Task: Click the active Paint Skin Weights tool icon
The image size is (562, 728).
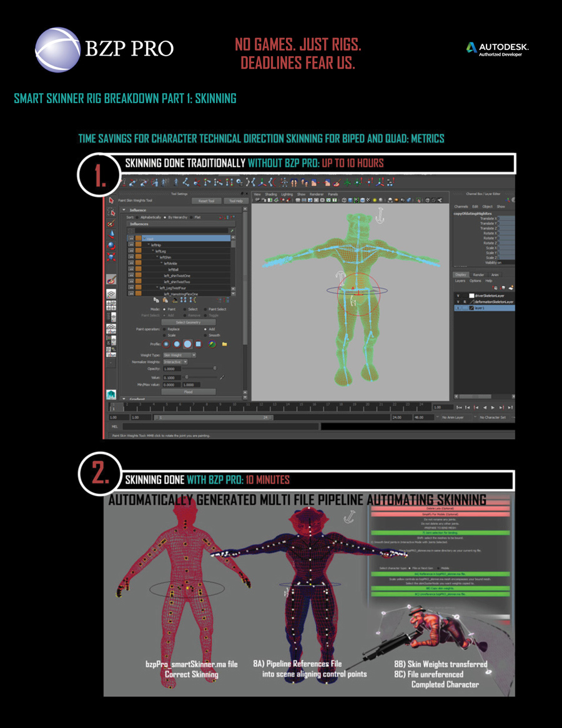Action: (111, 279)
